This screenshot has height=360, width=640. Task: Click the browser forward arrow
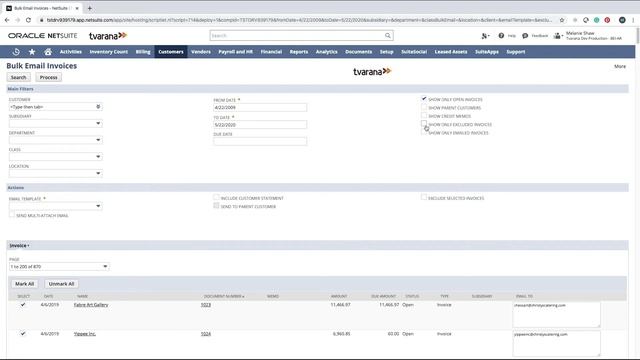pos(18,20)
